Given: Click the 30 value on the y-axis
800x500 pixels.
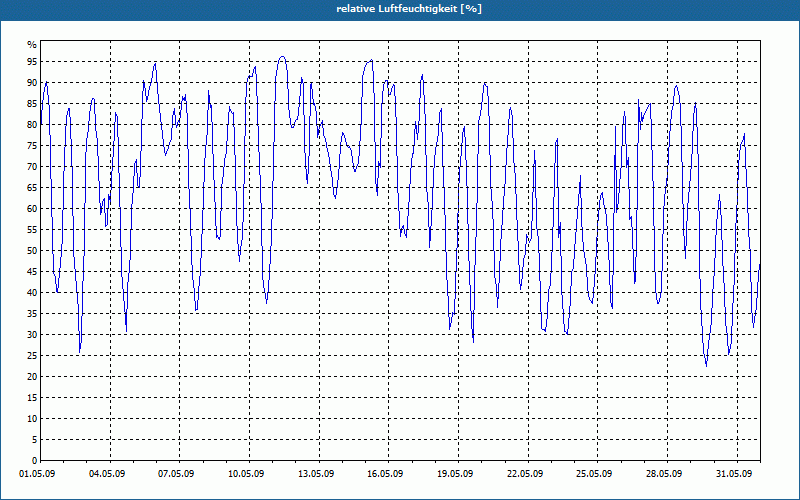Looking at the screenshot, I should (x=32, y=335).
